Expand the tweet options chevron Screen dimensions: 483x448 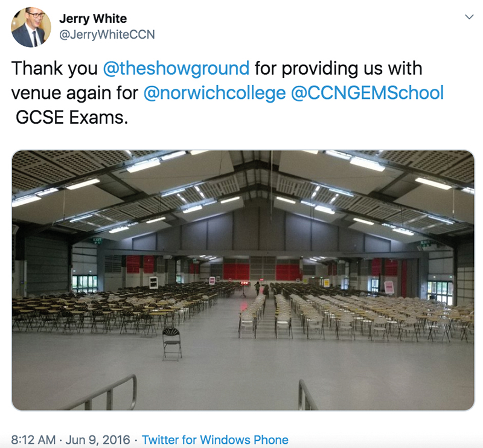pos(469,17)
